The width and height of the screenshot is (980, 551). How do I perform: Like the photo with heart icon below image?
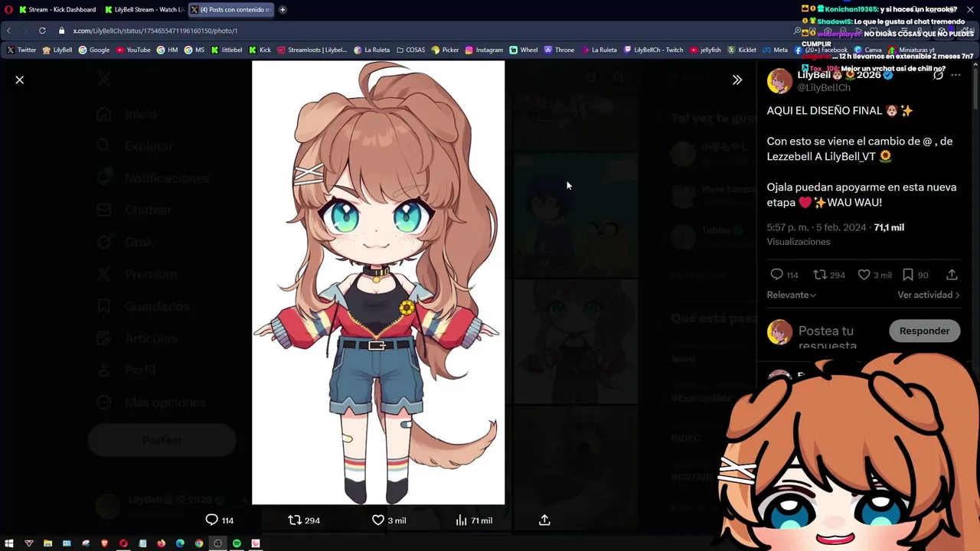tap(377, 520)
